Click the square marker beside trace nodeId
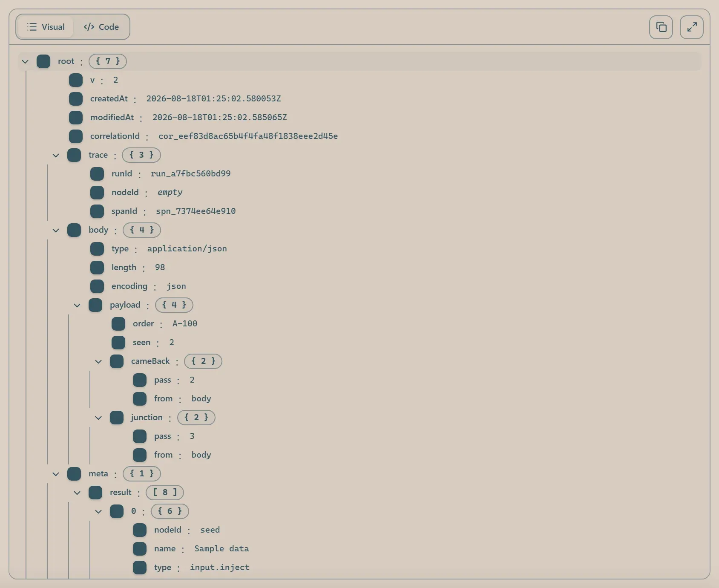 tap(97, 193)
